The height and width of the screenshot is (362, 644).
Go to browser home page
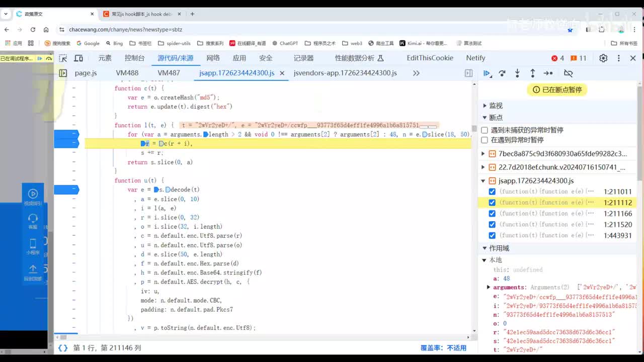tap(46, 30)
